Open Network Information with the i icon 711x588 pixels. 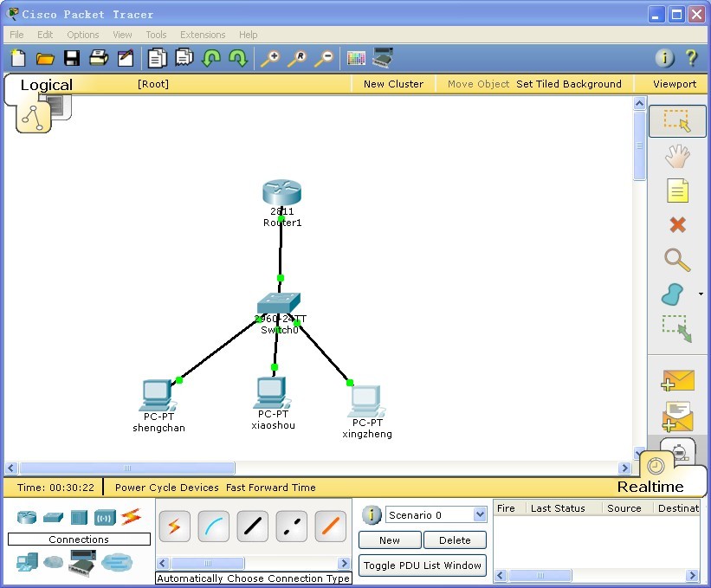[x=664, y=58]
